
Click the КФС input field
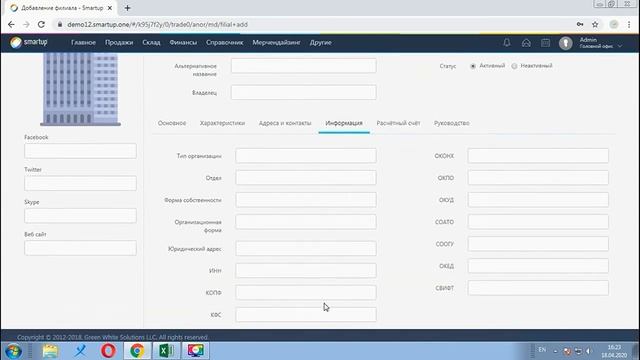306,315
